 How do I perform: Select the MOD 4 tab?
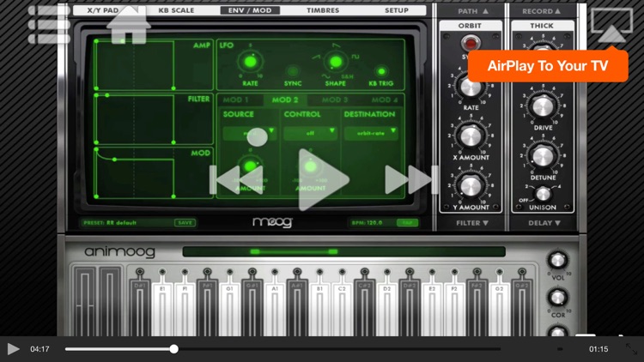pyautogui.click(x=385, y=100)
